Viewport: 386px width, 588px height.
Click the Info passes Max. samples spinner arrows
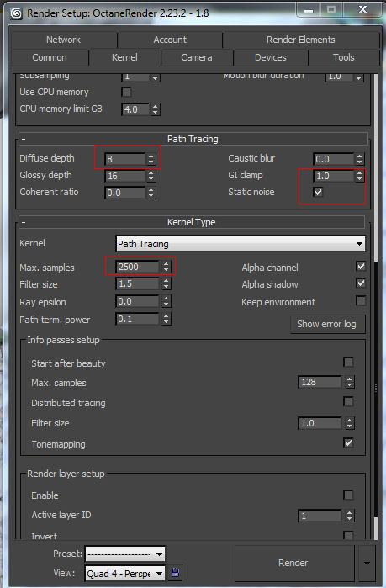coord(349,382)
